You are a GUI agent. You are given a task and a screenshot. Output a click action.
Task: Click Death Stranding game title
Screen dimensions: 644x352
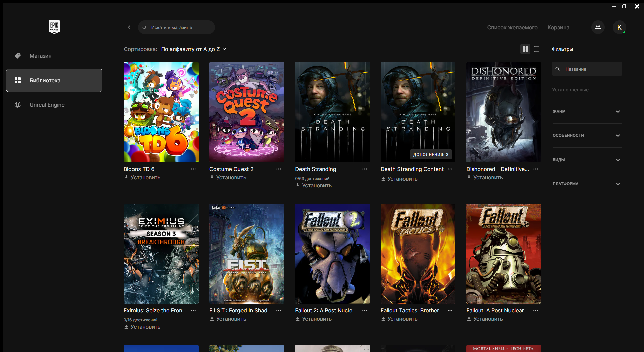(315, 169)
